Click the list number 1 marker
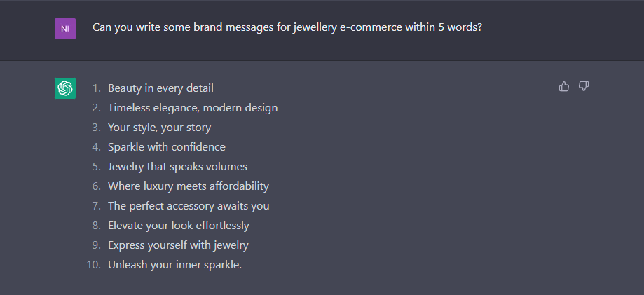644x295 pixels. [x=97, y=88]
